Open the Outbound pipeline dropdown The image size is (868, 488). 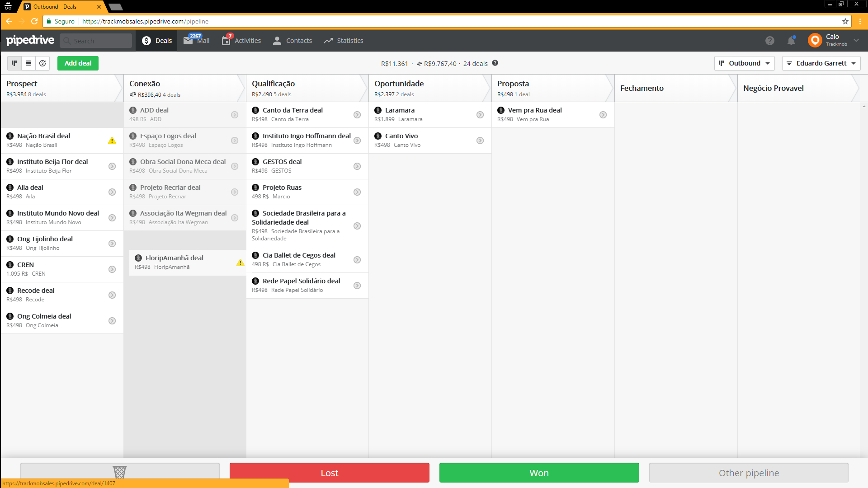point(744,63)
